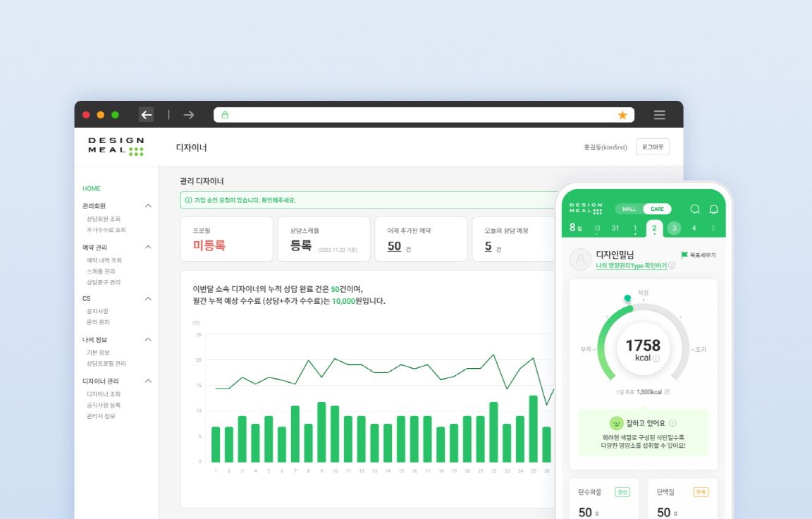Tap the profile avatar in phone app
Viewport: 812px width, 519px height.
pos(581,259)
